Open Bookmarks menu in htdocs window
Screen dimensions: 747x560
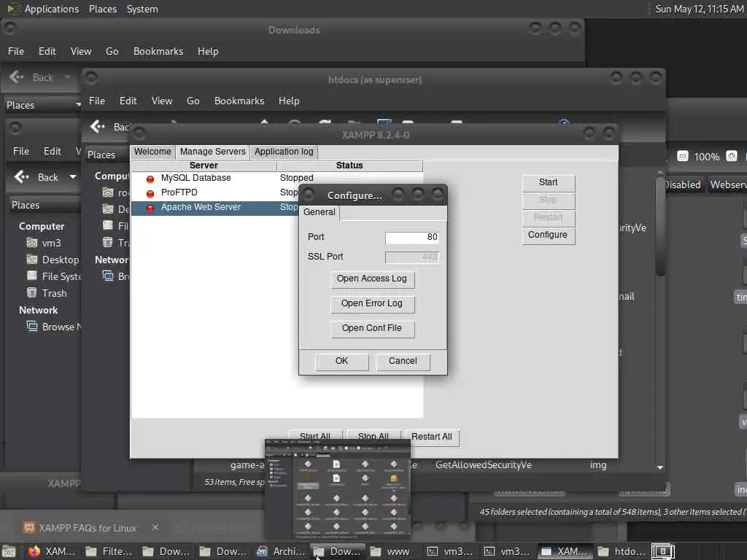click(239, 101)
